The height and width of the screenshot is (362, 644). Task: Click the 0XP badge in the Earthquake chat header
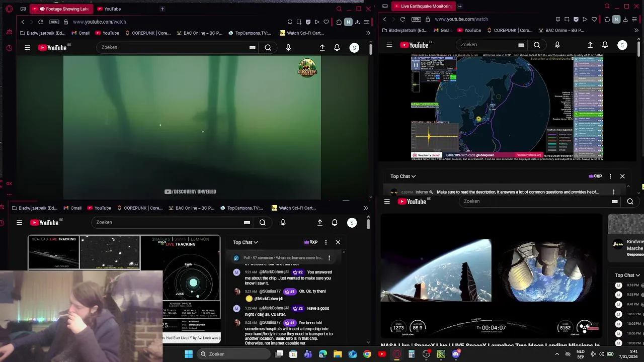coord(595,176)
